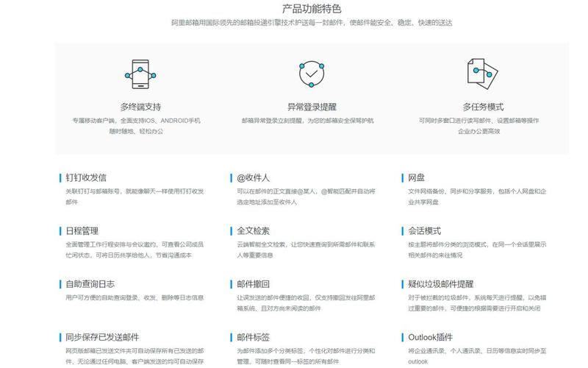The width and height of the screenshot is (588, 368).
Task: Click the multi-terminal support phone icon
Action: (140, 74)
